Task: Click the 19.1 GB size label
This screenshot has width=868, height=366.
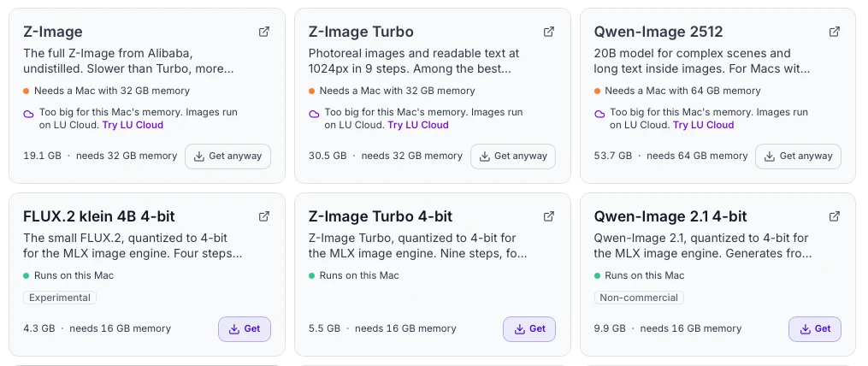Action: (42, 156)
